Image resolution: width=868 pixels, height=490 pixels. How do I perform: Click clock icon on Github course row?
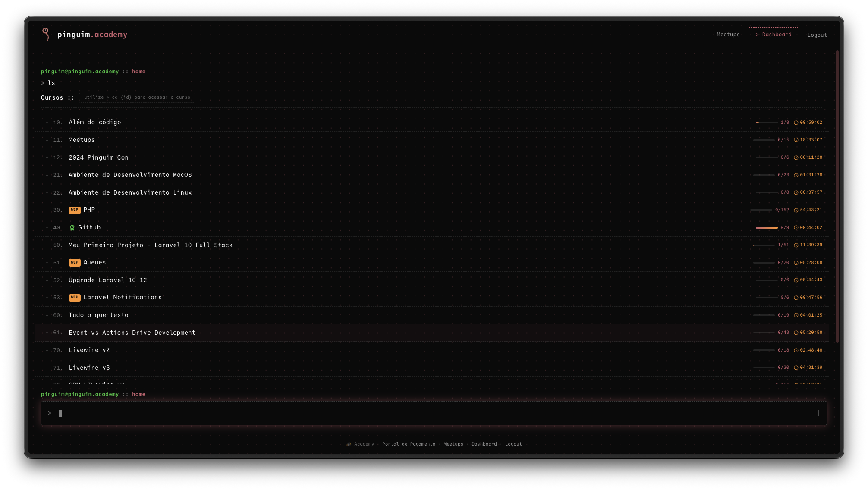[x=796, y=228]
